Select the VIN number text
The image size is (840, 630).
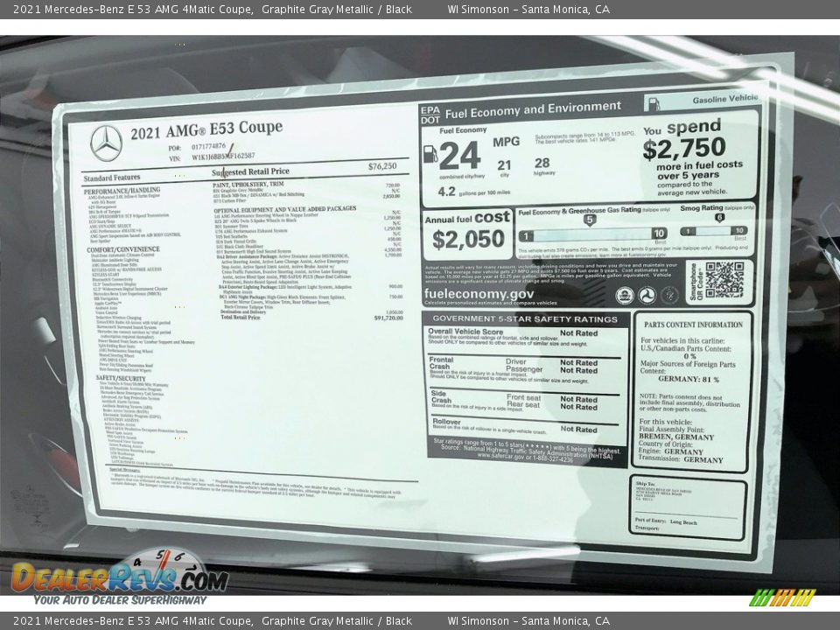click(x=223, y=157)
